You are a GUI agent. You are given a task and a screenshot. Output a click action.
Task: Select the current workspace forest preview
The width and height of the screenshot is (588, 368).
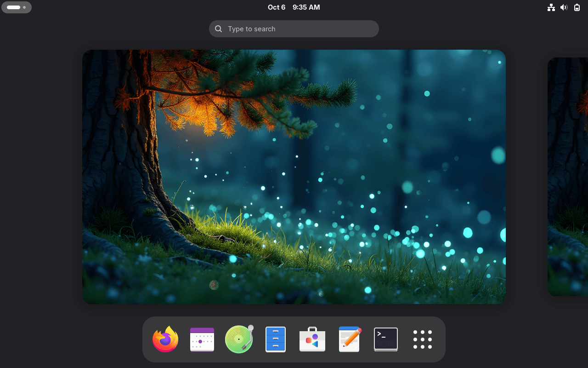point(294,177)
